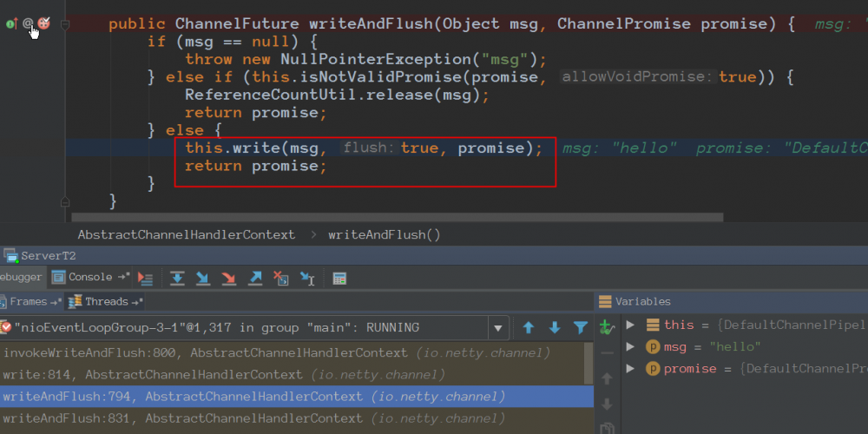The width and height of the screenshot is (868, 434).
Task: Click the Frames list vertical scrollbar
Action: tap(589, 364)
